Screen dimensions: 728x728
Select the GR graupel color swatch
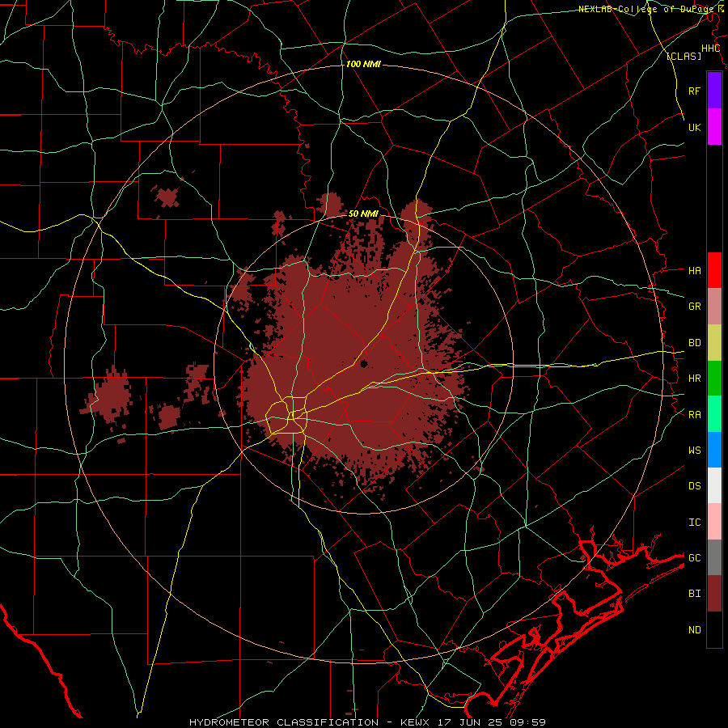[x=714, y=307]
